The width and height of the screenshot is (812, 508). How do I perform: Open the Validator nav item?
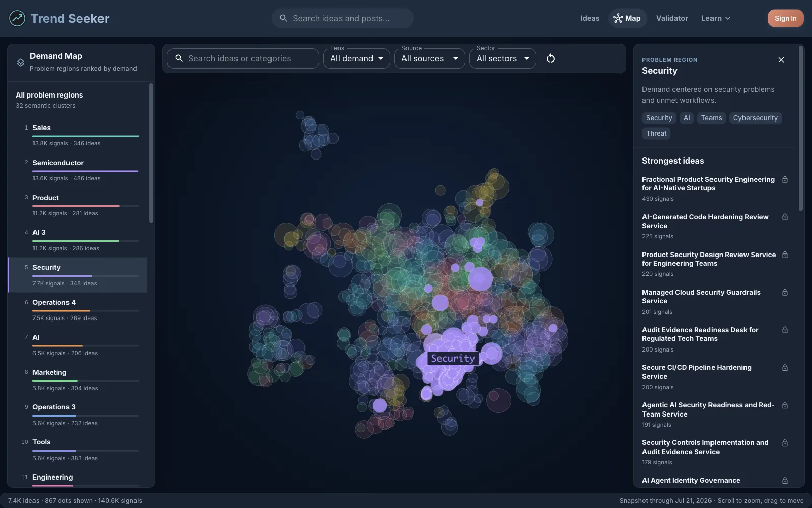(672, 18)
